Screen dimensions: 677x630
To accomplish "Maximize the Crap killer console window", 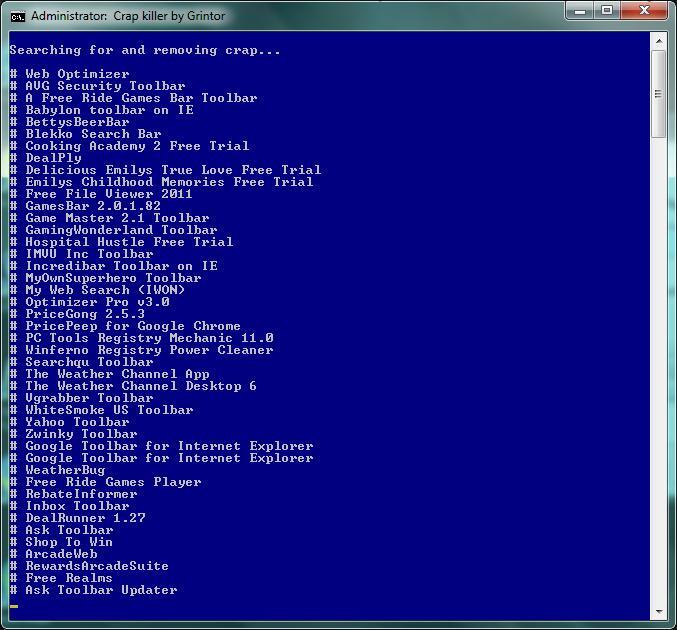I will click(607, 11).
